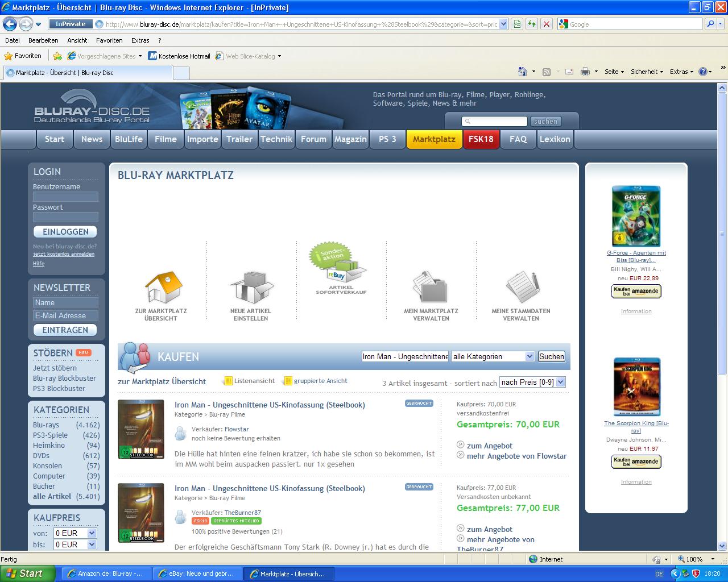
Task: Open the Favoriten menu in menu bar
Action: tap(109, 40)
